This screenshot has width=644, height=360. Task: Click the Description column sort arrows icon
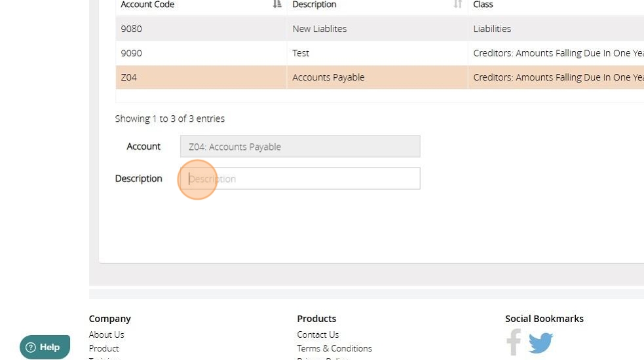tap(458, 5)
